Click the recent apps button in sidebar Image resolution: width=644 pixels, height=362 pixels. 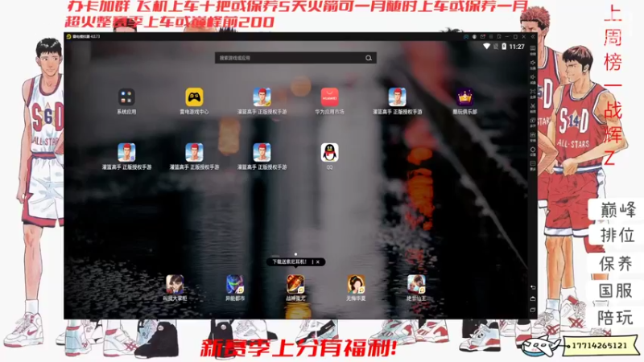coord(533,310)
